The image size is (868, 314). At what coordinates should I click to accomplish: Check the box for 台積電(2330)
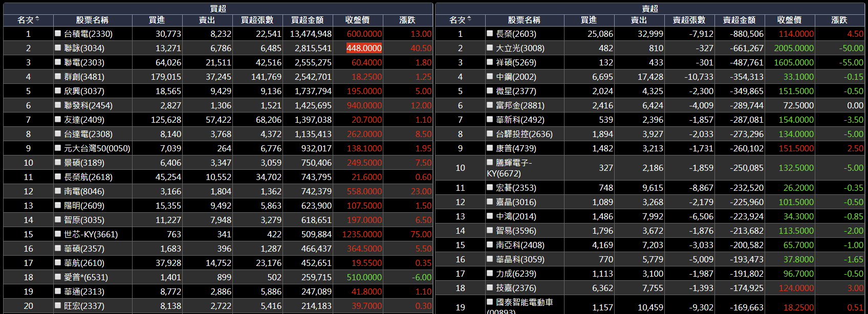pos(58,33)
